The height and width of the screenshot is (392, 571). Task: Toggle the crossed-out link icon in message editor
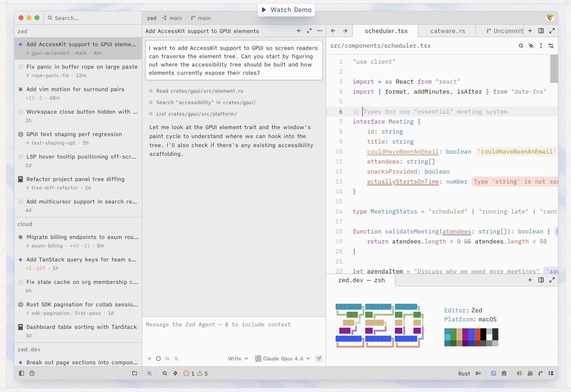(x=167, y=359)
